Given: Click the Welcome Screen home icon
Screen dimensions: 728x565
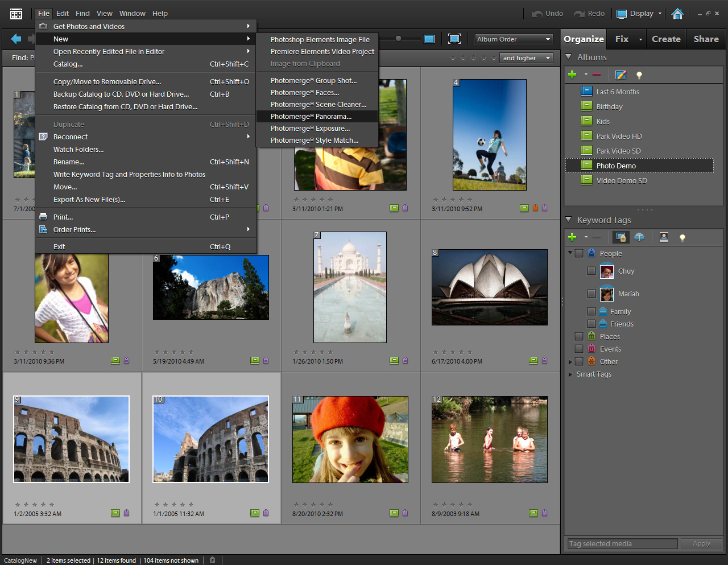Looking at the screenshot, I should [x=677, y=14].
